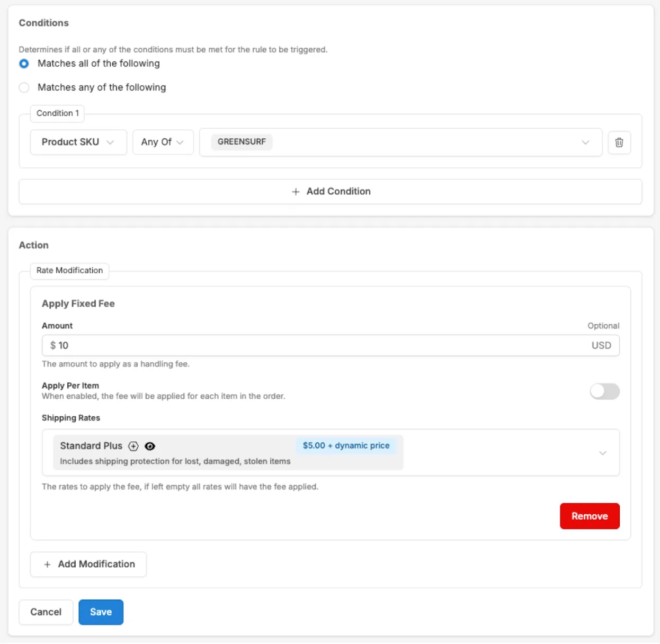This screenshot has width=660, height=644.
Task: Enable the Apply Per Item switch
Action: coord(604,391)
